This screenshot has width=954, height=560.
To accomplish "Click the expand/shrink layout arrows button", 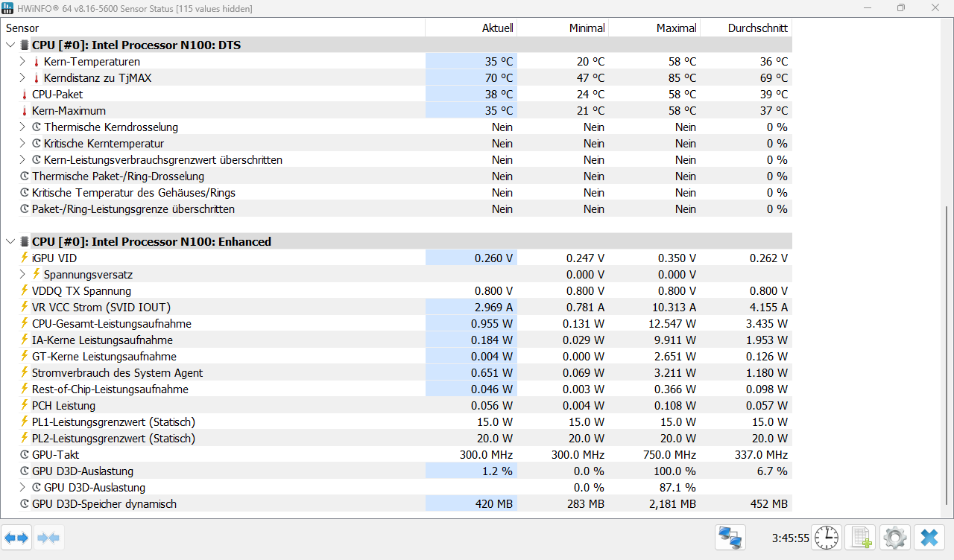I will pos(16,537).
